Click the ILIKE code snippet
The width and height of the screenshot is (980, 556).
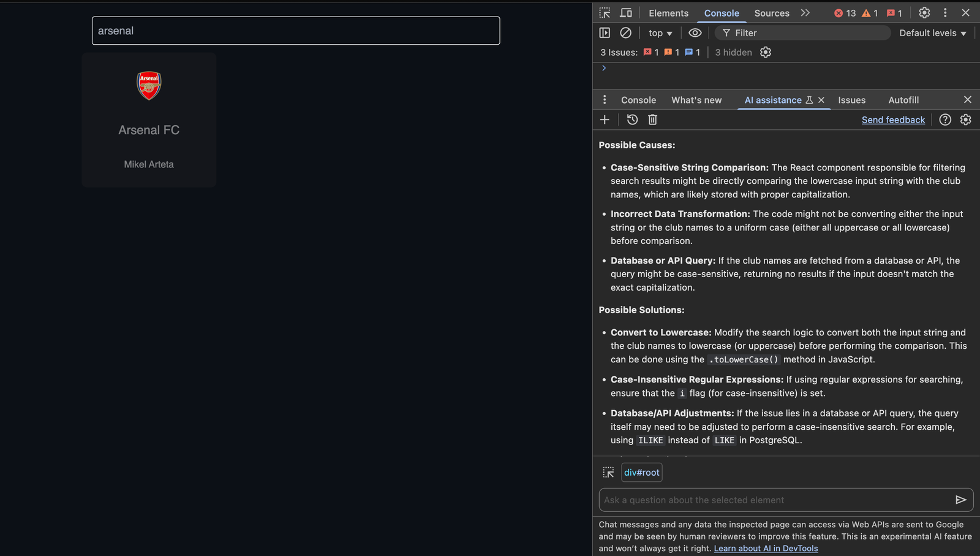650,441
